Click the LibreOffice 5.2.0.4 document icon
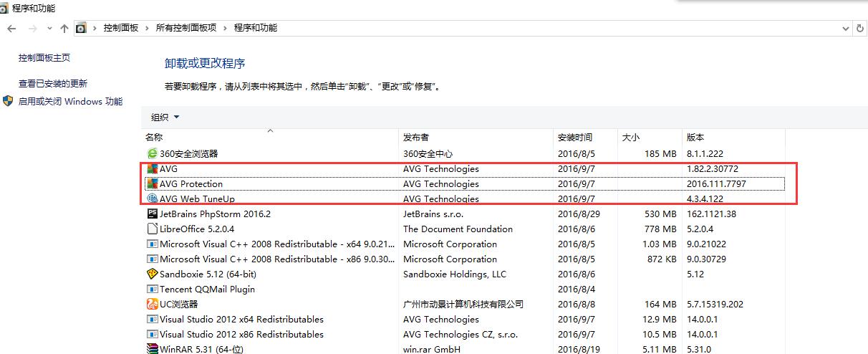Image resolution: width=868 pixels, height=354 pixels. tap(152, 229)
